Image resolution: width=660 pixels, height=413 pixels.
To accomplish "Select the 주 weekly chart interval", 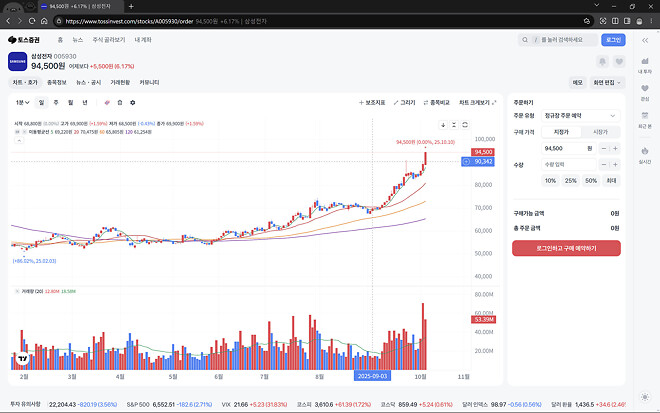I will [56, 102].
